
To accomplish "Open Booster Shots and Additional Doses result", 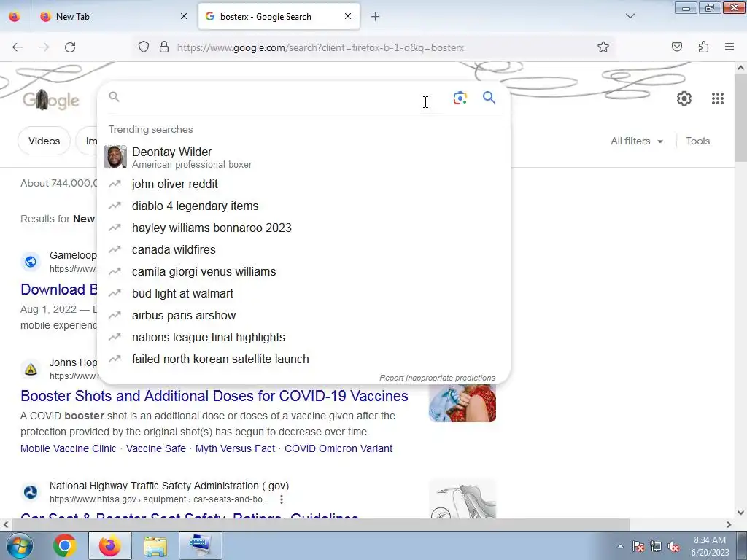I will coord(214,396).
